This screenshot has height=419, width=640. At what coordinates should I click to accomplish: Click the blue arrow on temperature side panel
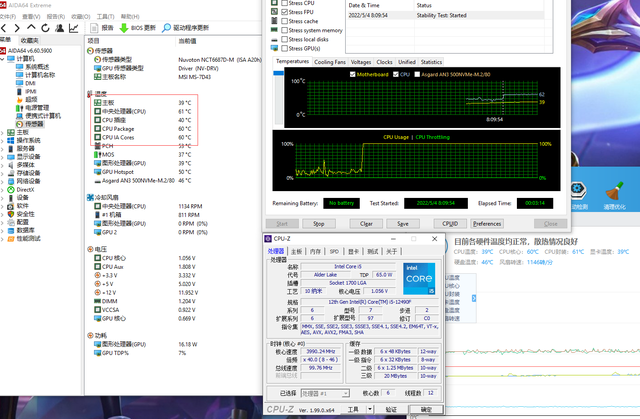click(x=473, y=298)
